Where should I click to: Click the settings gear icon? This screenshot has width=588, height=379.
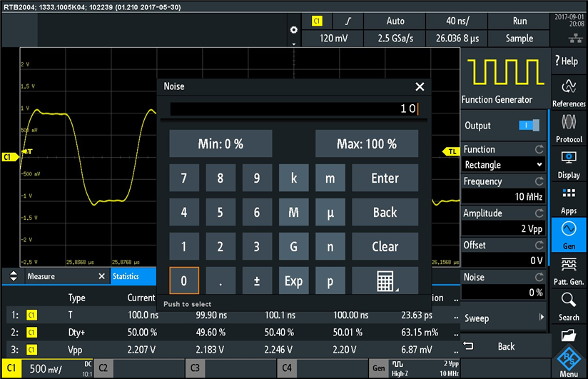293,30
